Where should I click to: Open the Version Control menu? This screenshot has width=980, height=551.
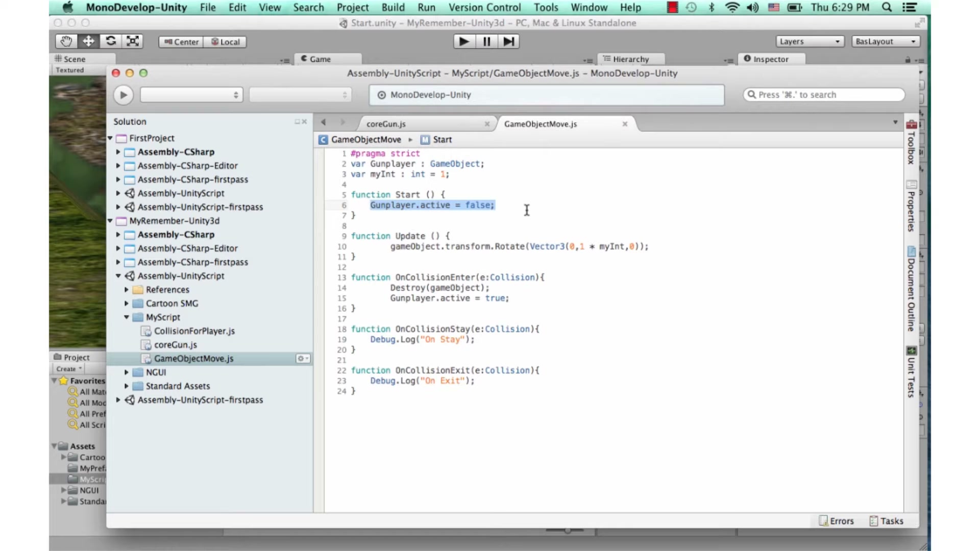(484, 7)
